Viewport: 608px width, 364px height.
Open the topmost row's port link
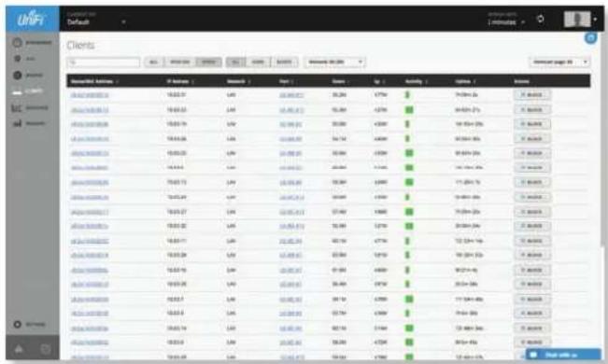pos(291,95)
